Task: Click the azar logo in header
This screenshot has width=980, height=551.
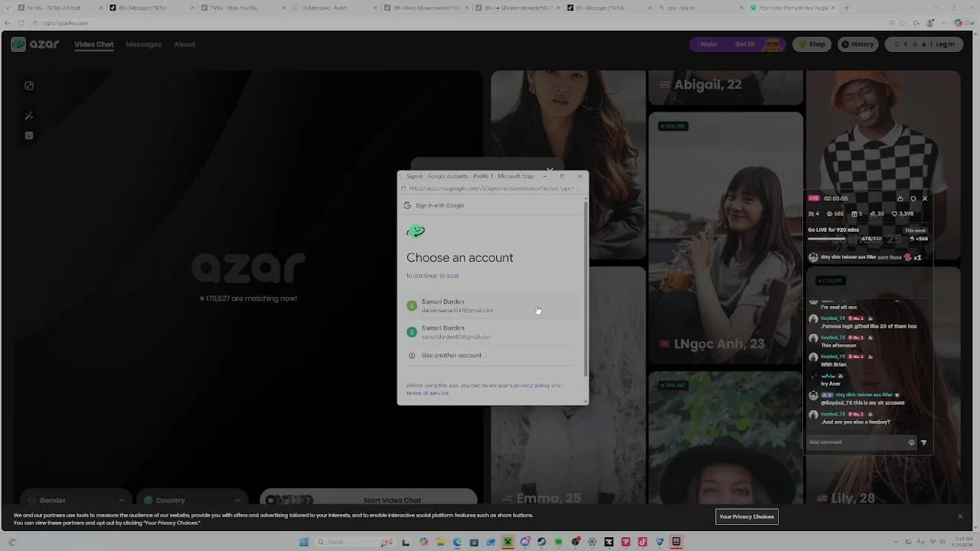Action: [35, 44]
